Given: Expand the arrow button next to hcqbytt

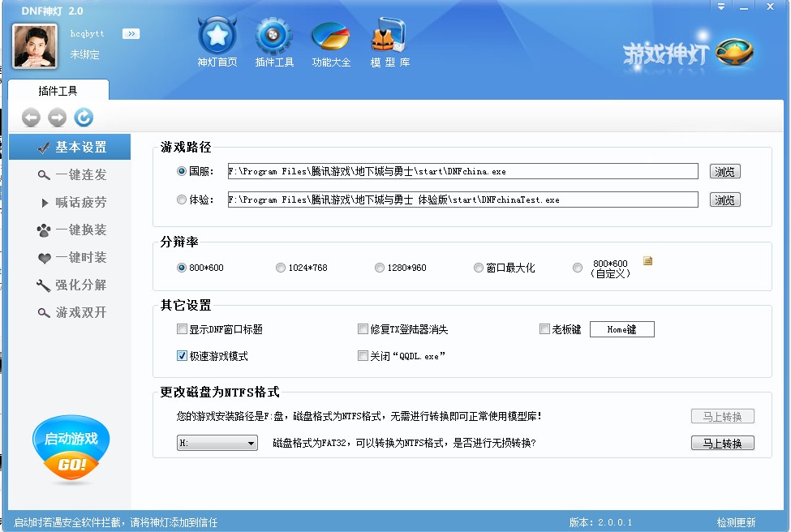Looking at the screenshot, I should tap(131, 34).
